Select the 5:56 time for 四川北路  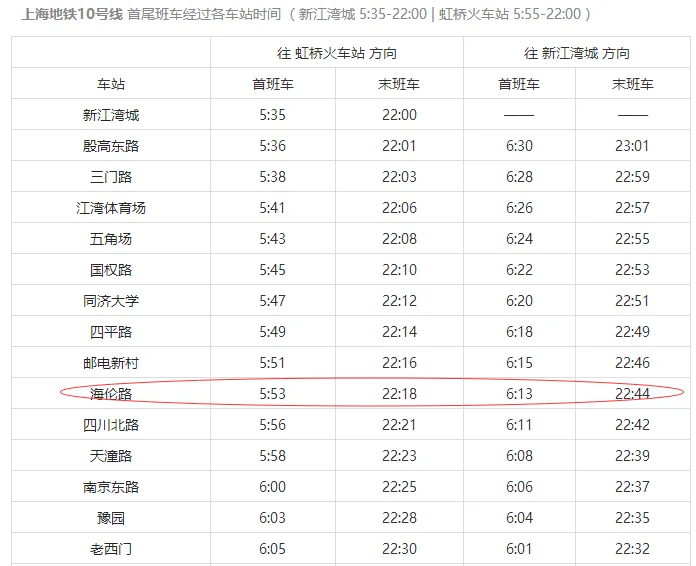click(273, 425)
